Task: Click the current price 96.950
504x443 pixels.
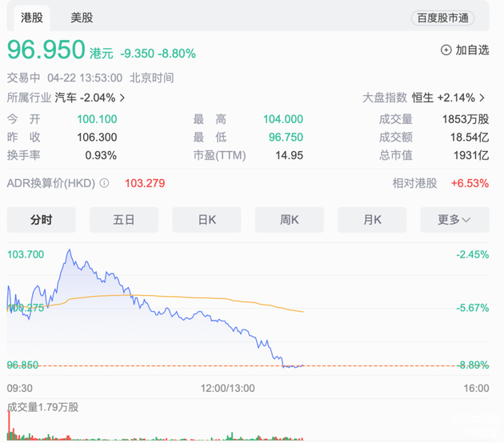Action: pos(46,50)
